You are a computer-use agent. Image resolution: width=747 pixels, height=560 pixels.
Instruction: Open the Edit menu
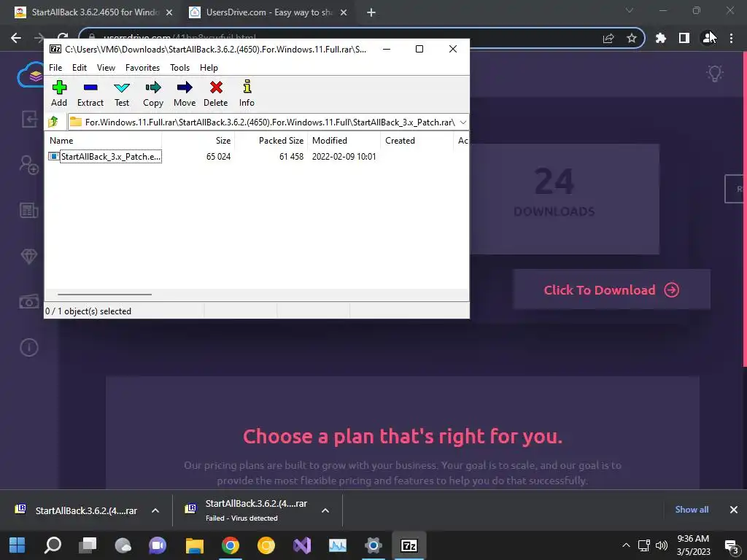point(79,68)
